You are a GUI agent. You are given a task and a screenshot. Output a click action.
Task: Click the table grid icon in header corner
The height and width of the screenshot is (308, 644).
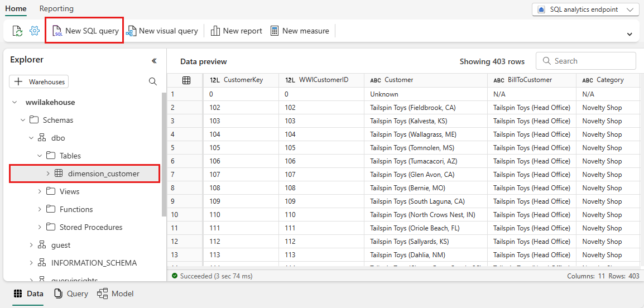(186, 80)
